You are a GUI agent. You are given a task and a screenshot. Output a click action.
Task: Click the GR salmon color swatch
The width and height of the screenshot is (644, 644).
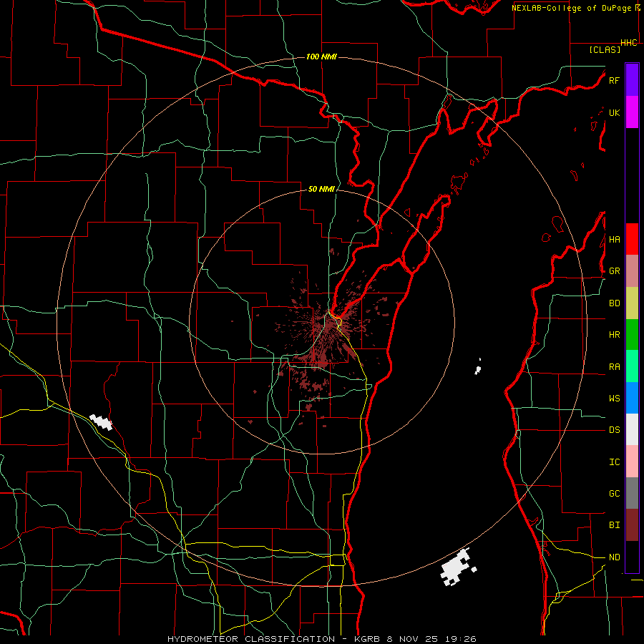click(632, 271)
